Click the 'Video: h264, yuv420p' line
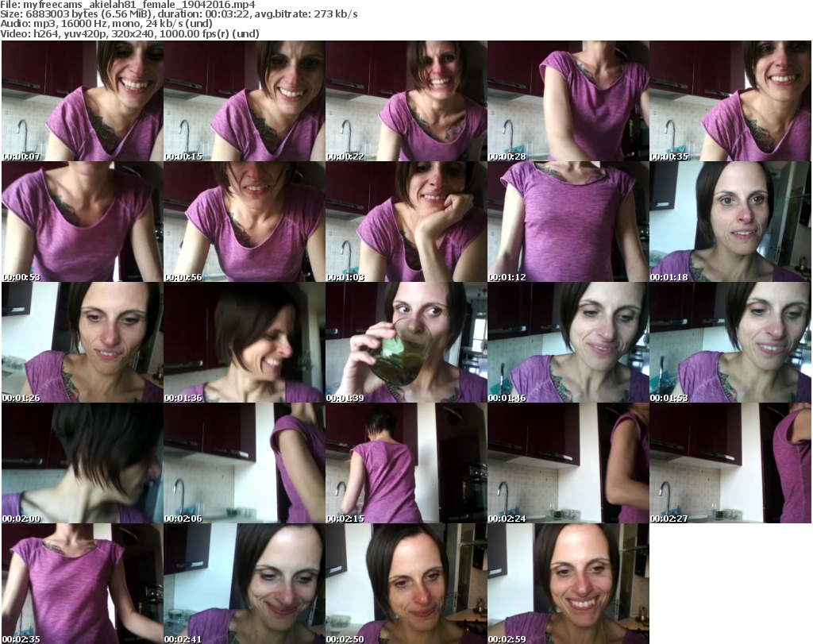The height and width of the screenshot is (644, 813). point(129,33)
